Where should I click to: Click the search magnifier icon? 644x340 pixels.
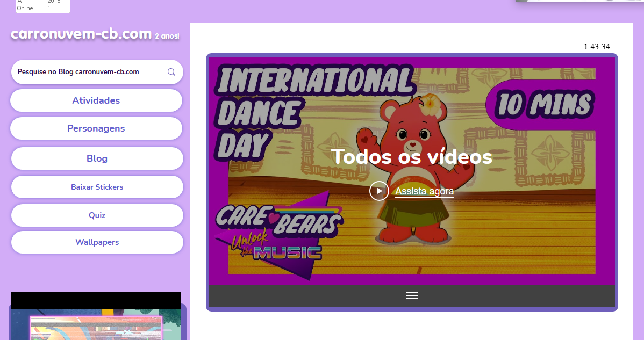171,72
